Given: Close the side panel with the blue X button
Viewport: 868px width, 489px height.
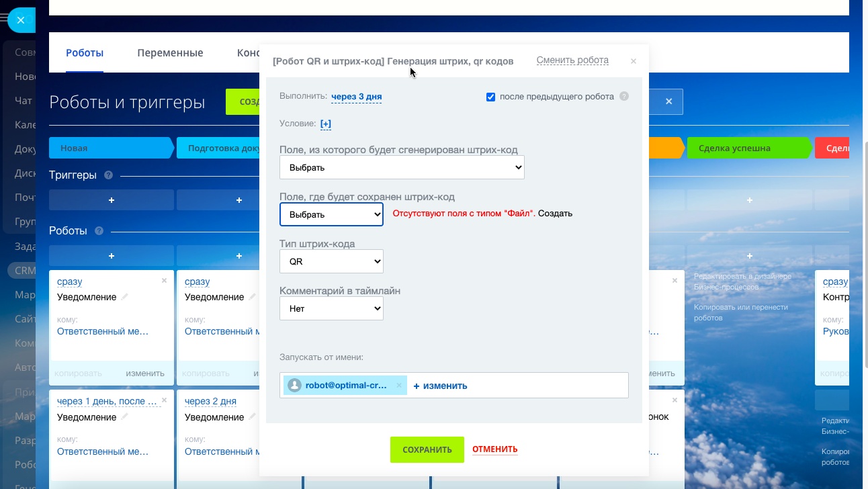Looking at the screenshot, I should click(21, 20).
